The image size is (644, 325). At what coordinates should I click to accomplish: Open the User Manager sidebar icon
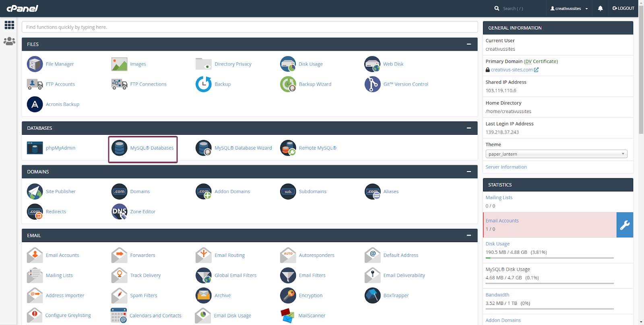tap(9, 41)
